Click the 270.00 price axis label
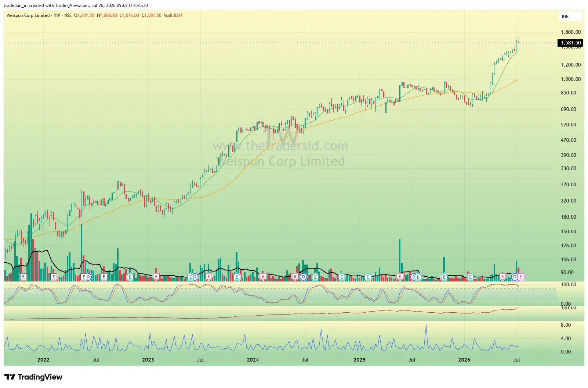Screen dimensions: 588x388 click(x=569, y=184)
